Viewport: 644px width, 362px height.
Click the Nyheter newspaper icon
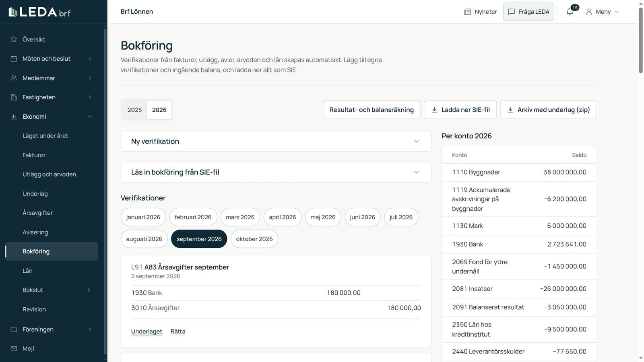467,12
